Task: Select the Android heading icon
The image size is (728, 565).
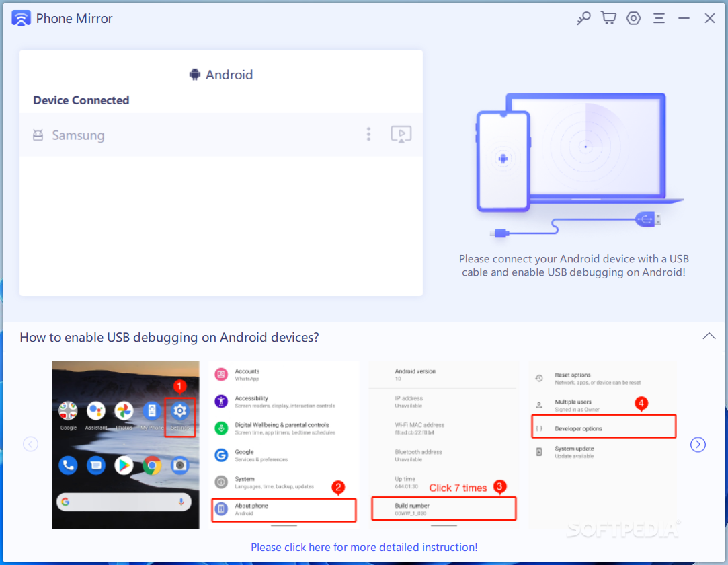Action: (x=194, y=75)
